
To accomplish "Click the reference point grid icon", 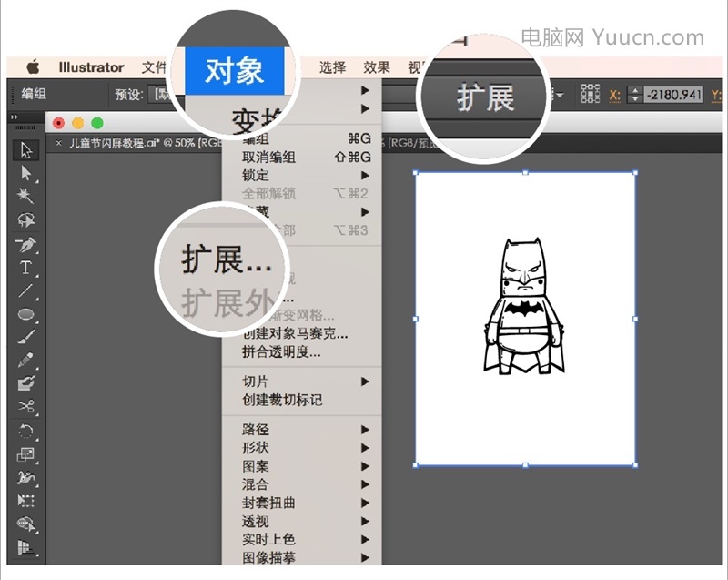I will [590, 94].
